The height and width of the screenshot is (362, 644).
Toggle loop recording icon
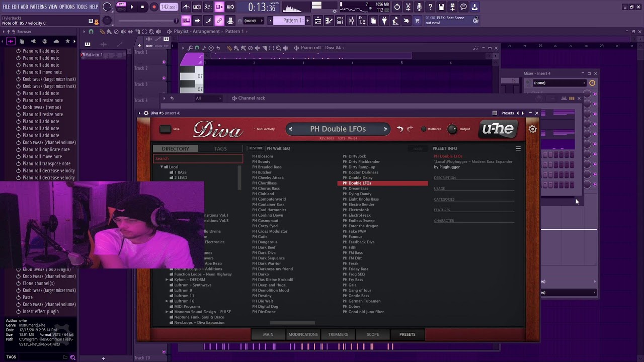230,7
